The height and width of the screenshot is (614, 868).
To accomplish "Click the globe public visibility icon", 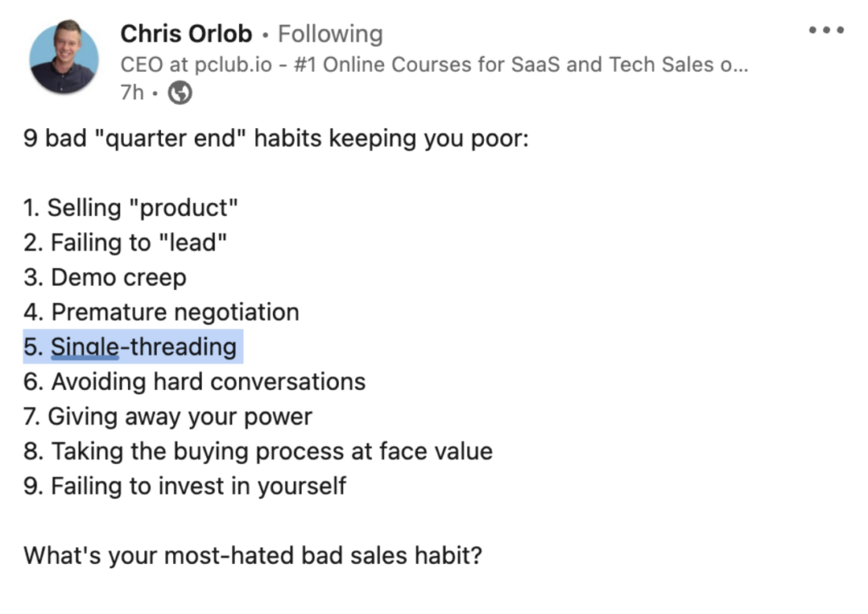I will pyautogui.click(x=180, y=93).
